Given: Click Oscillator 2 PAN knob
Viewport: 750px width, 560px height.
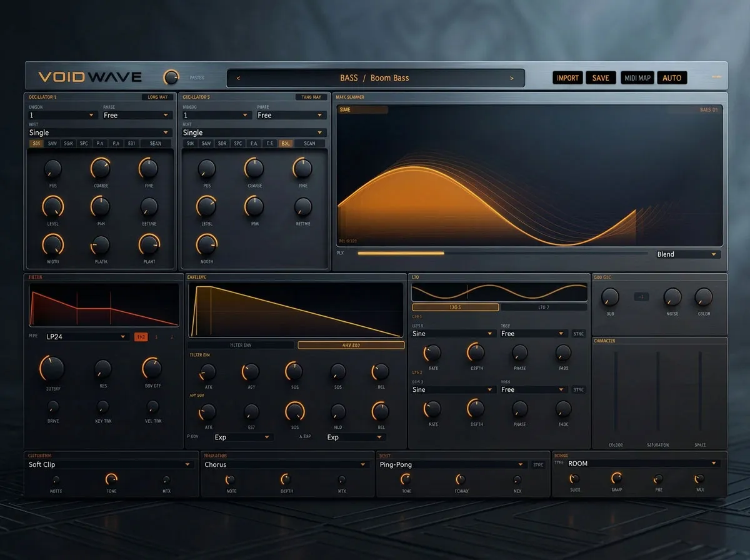Looking at the screenshot, I should (254, 206).
